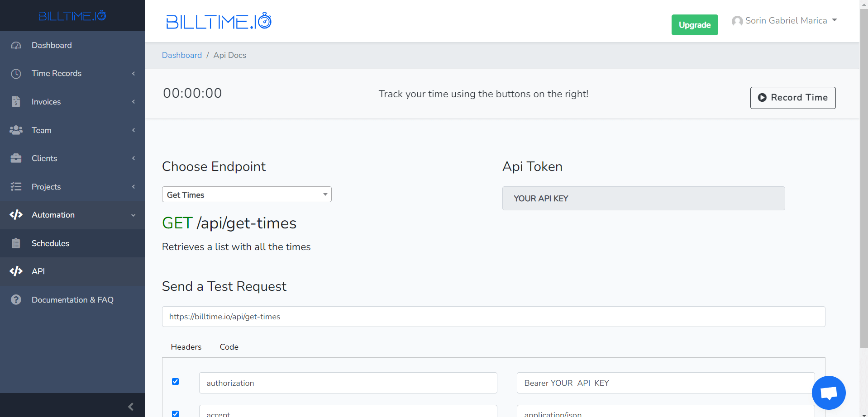Click the Api Docs breadcrumb text
Screen dimensions: 868x417
tap(230, 55)
